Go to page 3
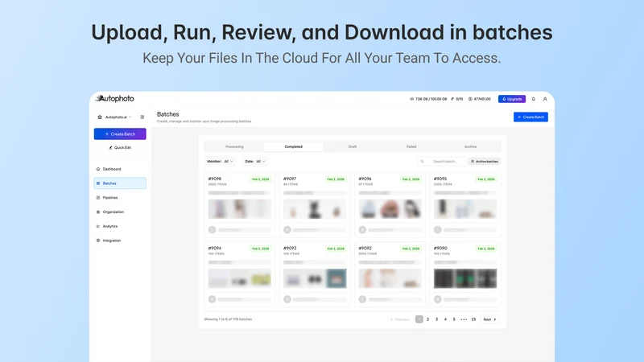Screen dimensions: 644x362 click(x=436, y=319)
